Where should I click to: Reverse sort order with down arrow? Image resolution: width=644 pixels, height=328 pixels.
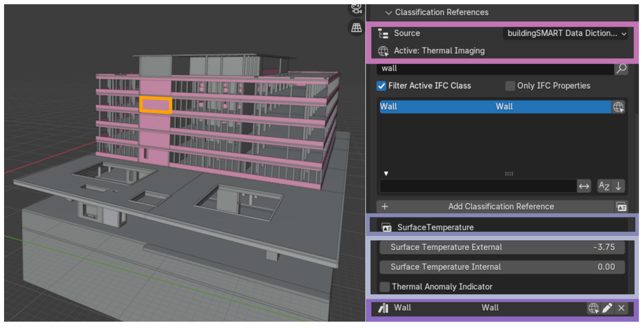point(618,186)
